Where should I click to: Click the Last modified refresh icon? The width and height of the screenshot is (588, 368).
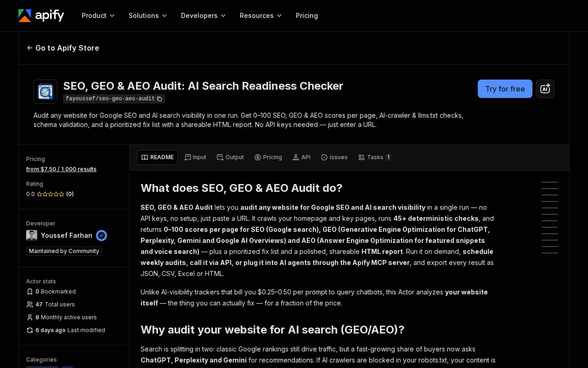30,330
